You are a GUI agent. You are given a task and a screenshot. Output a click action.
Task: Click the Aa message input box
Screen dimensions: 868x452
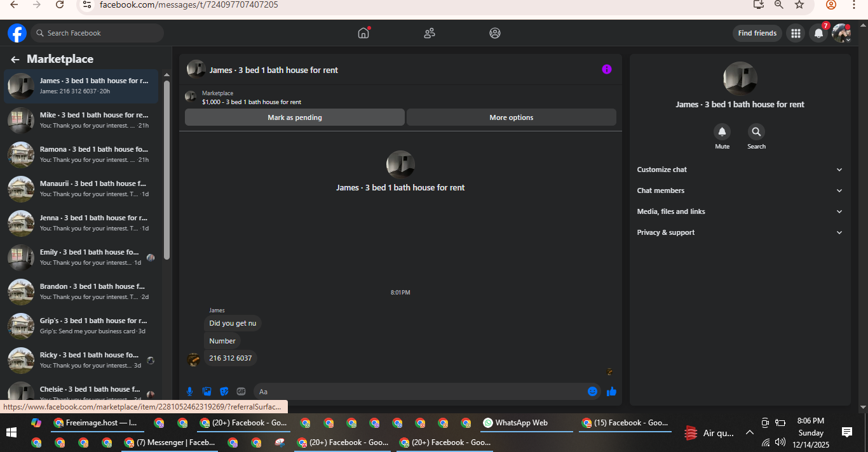tap(419, 392)
